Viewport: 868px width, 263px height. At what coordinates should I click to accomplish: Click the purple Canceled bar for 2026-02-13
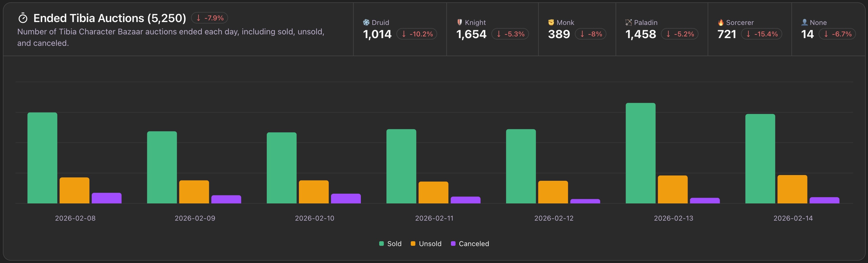(705, 201)
